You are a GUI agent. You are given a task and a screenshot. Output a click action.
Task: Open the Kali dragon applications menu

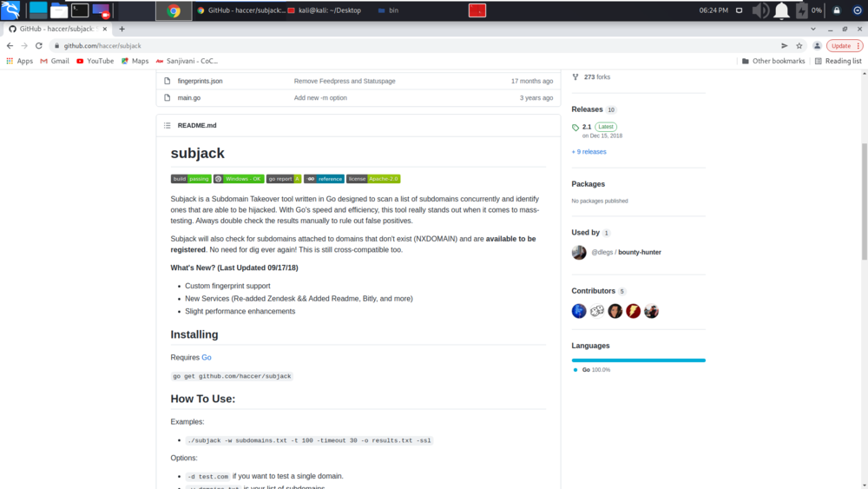click(10, 10)
